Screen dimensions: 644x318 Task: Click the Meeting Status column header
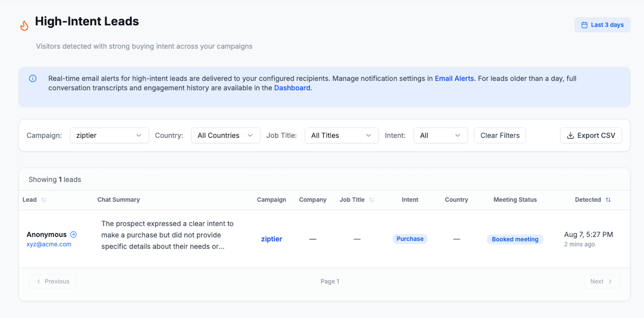tap(515, 200)
